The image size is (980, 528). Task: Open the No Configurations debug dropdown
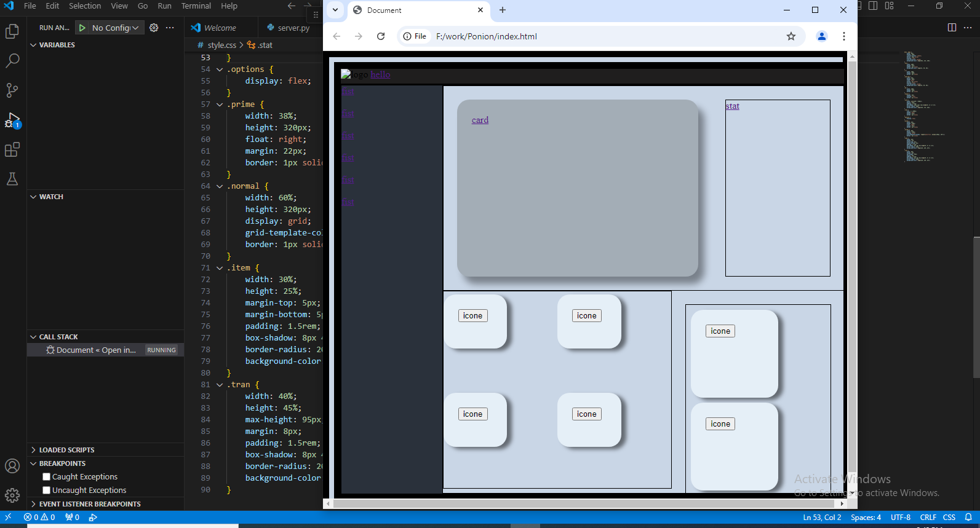(115, 28)
